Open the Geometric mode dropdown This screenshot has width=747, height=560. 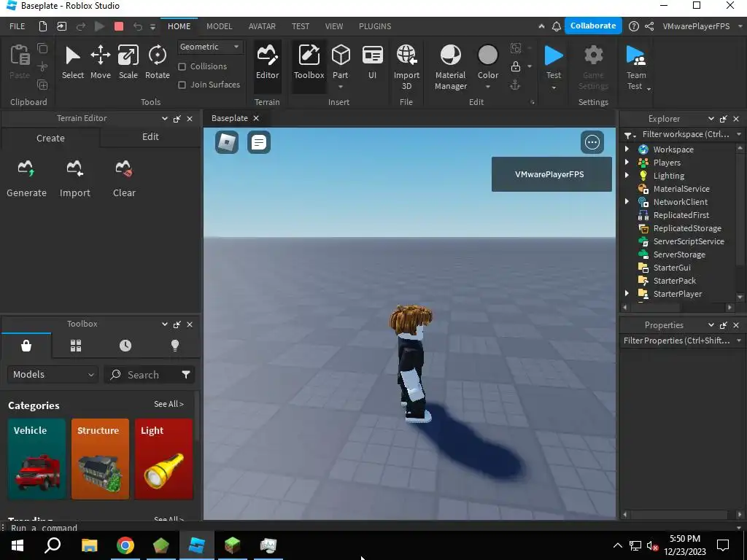tap(209, 47)
